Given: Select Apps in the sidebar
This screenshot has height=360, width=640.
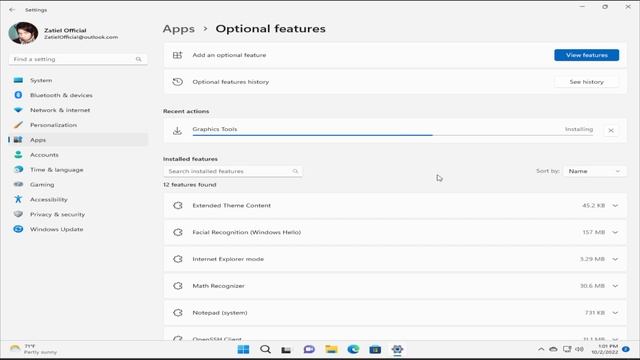Looking at the screenshot, I should tap(78, 140).
